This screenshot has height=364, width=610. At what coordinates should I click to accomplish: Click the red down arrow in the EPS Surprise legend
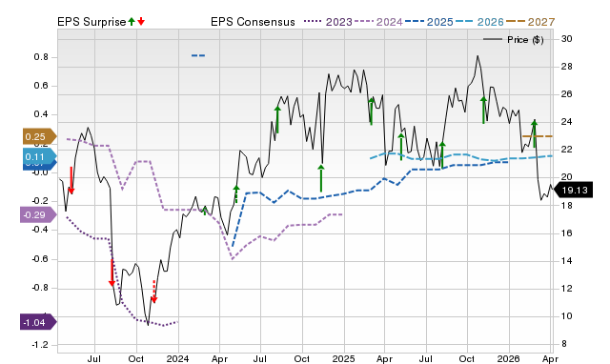click(x=141, y=22)
